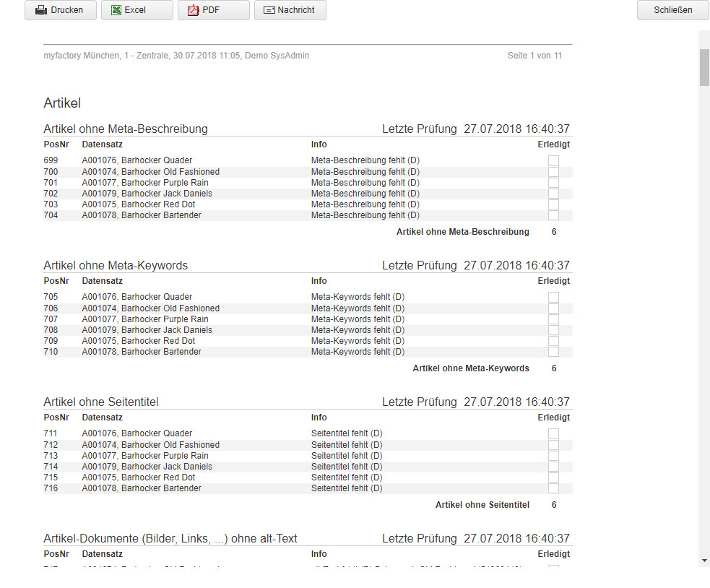Click scrollbar down arrow at bottom

704,560
